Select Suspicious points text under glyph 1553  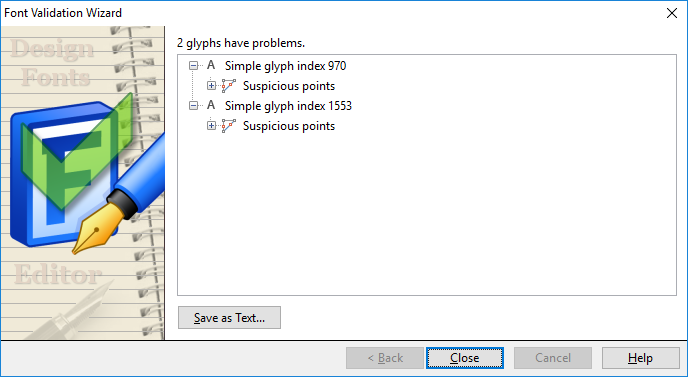coord(289,126)
